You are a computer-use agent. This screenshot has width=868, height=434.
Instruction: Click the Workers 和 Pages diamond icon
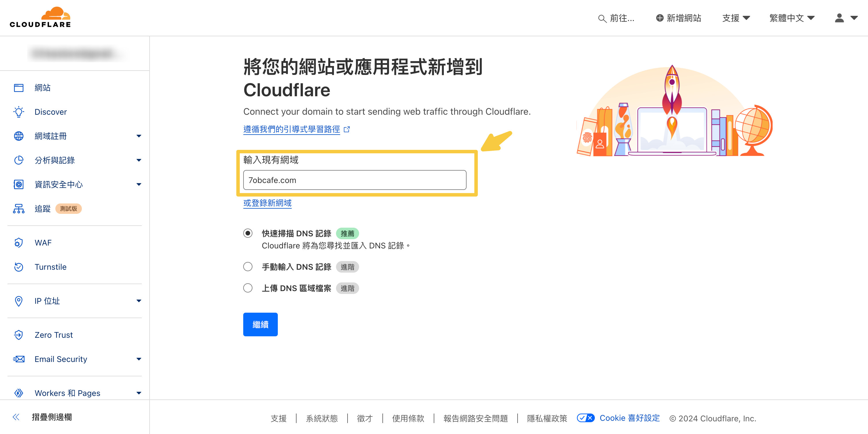click(18, 393)
